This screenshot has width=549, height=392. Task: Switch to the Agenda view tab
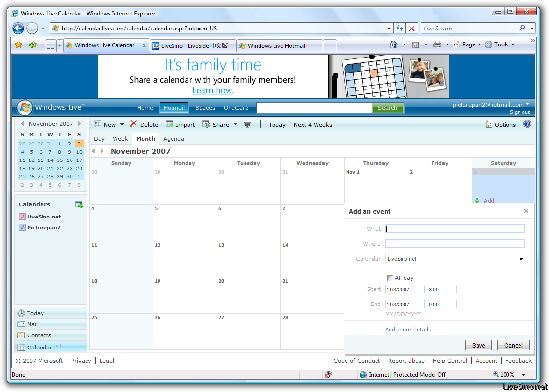coord(173,139)
